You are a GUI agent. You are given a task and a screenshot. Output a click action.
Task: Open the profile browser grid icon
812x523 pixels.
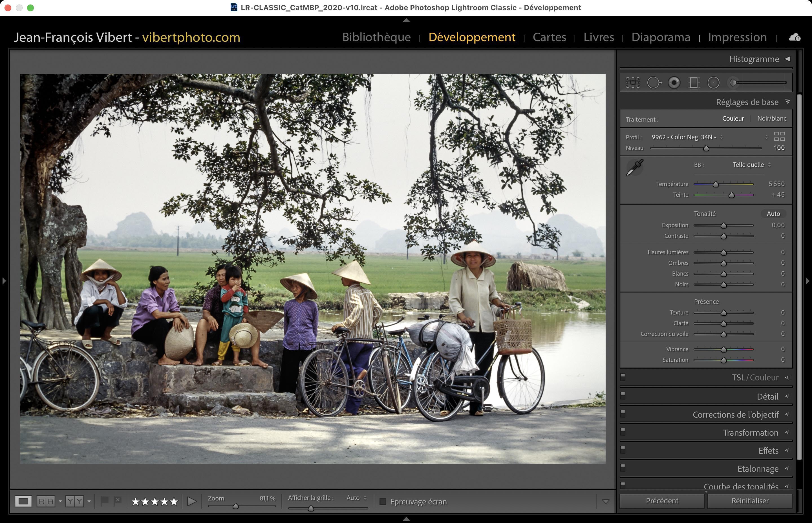[779, 136]
